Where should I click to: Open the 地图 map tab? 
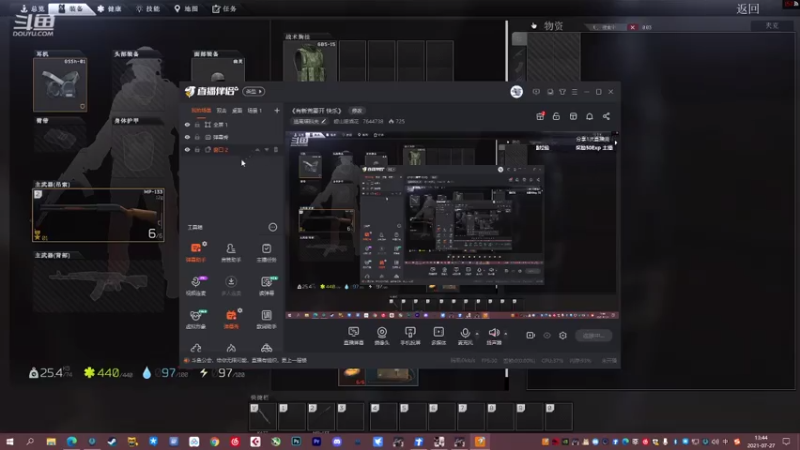click(186, 9)
